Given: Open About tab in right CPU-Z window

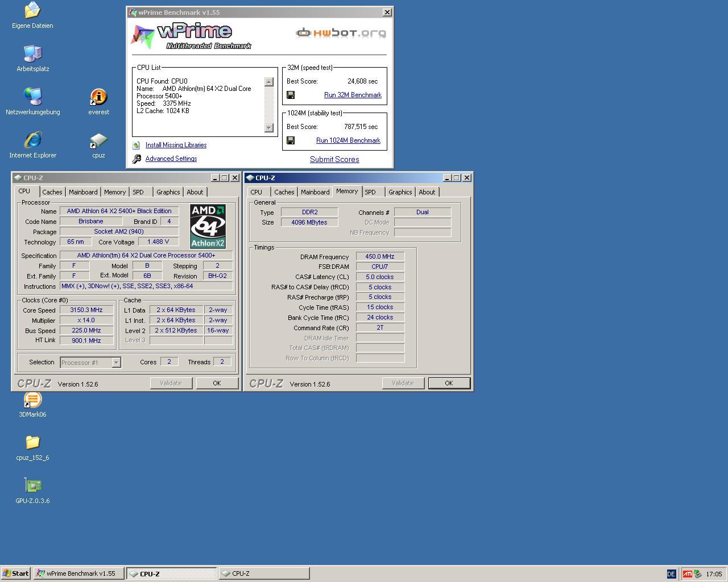Looking at the screenshot, I should [x=427, y=192].
